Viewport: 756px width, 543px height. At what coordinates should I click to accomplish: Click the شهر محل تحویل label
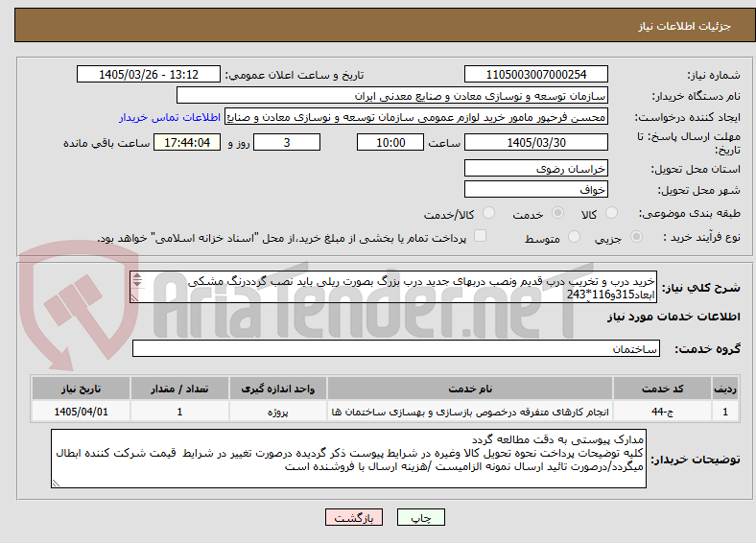(x=699, y=191)
